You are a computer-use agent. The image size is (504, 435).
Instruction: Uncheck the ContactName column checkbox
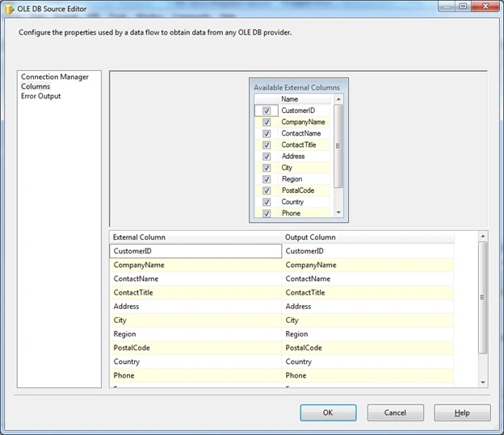coord(267,133)
